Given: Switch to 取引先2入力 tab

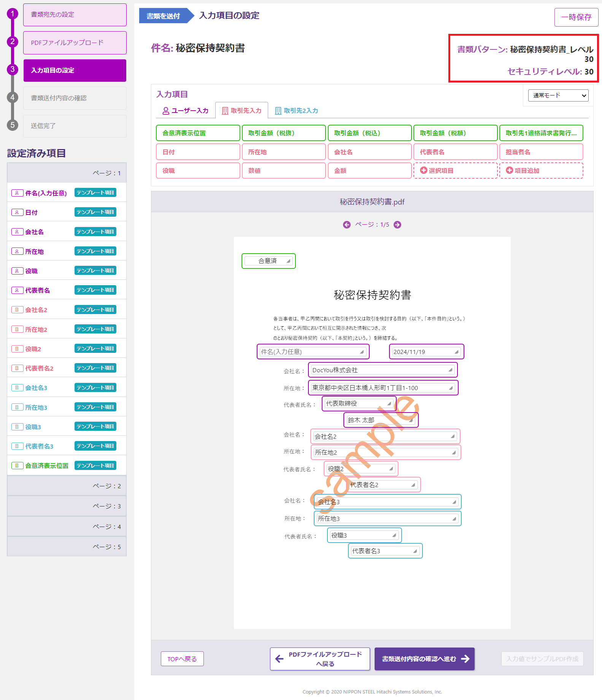Looking at the screenshot, I should pos(297,111).
